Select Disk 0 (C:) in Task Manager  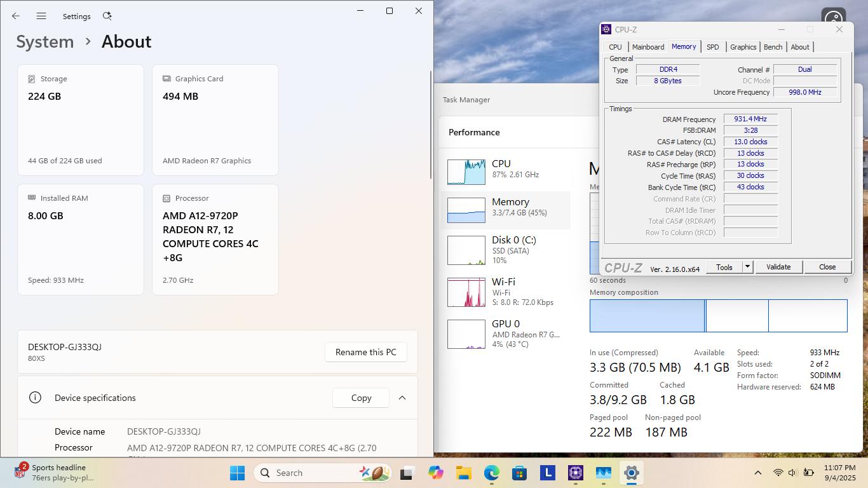506,250
